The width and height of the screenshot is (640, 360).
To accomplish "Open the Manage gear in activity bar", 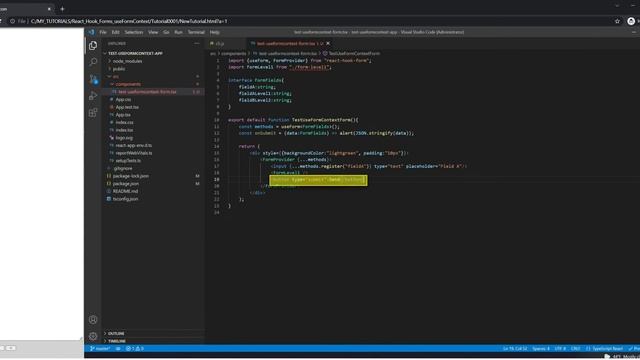I will [x=93, y=336].
